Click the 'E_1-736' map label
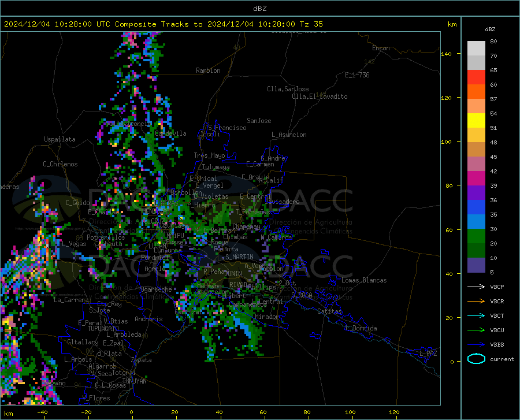520x420 pixels. click(x=357, y=75)
